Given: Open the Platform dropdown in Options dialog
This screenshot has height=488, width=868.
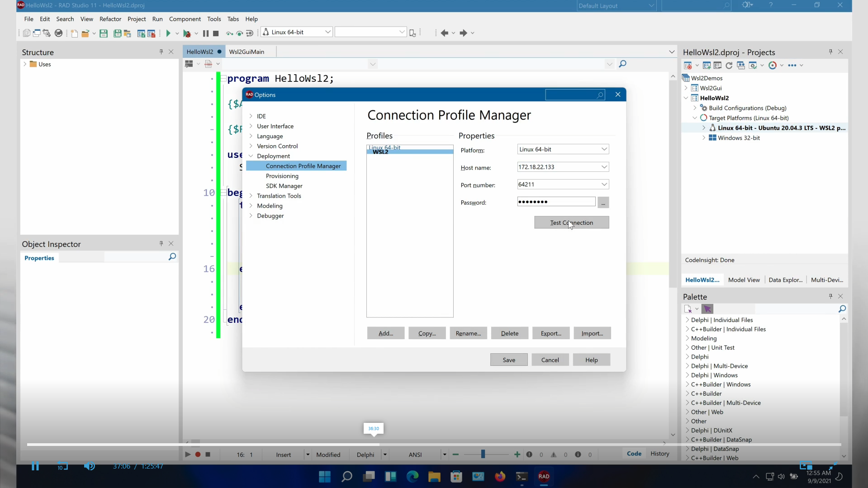Looking at the screenshot, I should tap(604, 149).
